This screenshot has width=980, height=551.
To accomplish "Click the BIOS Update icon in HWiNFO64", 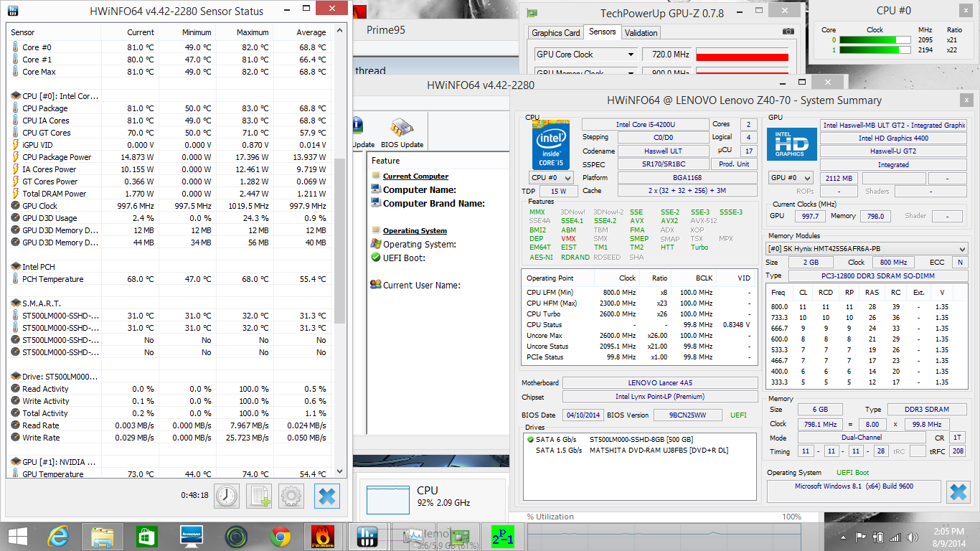I will pyautogui.click(x=402, y=133).
